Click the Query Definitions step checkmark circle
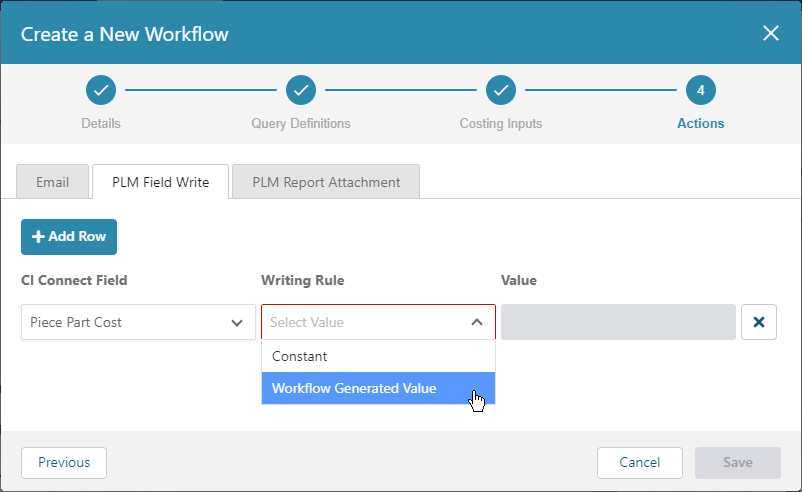Viewport: 802px width, 492px height. coord(301,90)
